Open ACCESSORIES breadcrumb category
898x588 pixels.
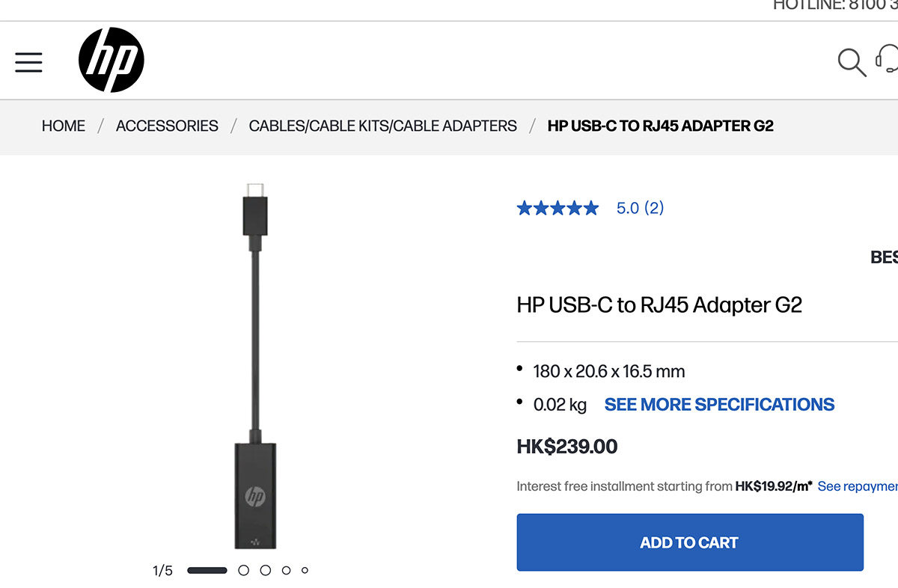[167, 126]
